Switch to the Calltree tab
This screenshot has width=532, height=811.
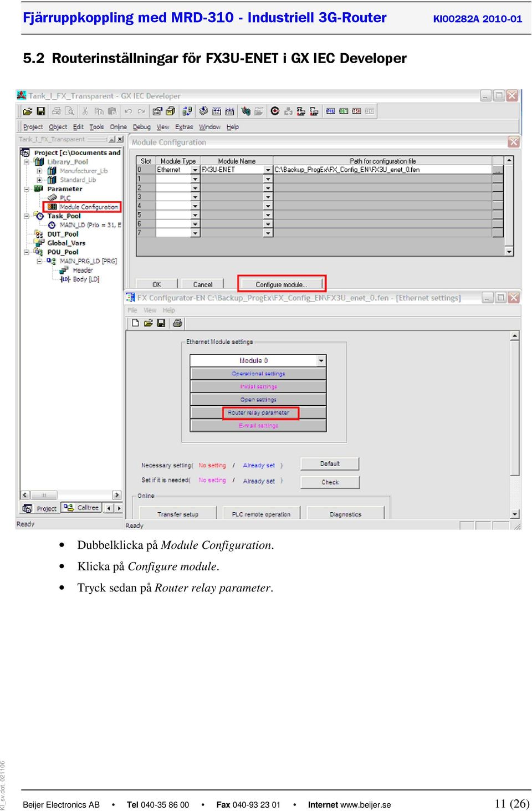82,508
